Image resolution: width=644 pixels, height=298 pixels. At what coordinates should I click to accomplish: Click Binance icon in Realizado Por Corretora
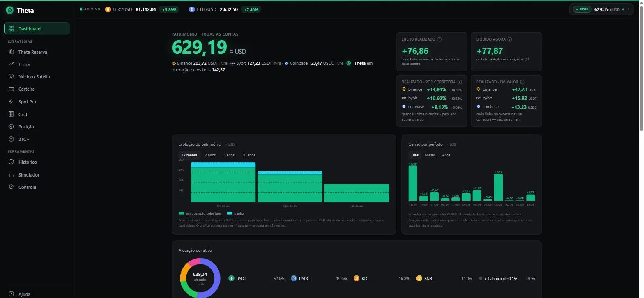tap(404, 89)
